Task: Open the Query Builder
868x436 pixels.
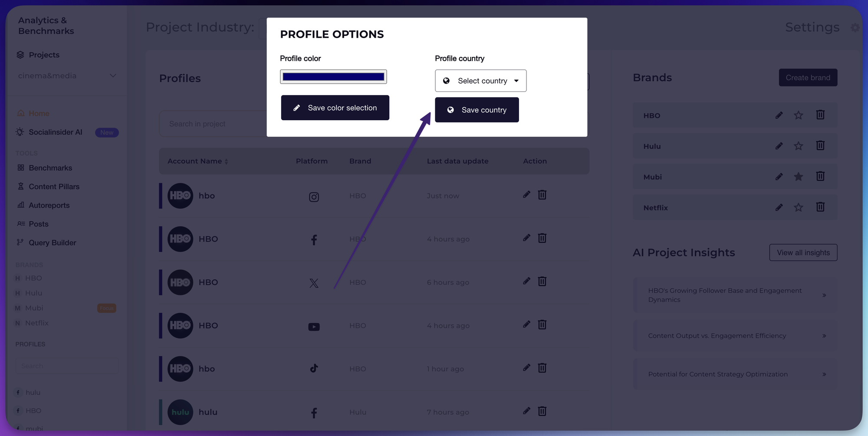Action: [52, 243]
